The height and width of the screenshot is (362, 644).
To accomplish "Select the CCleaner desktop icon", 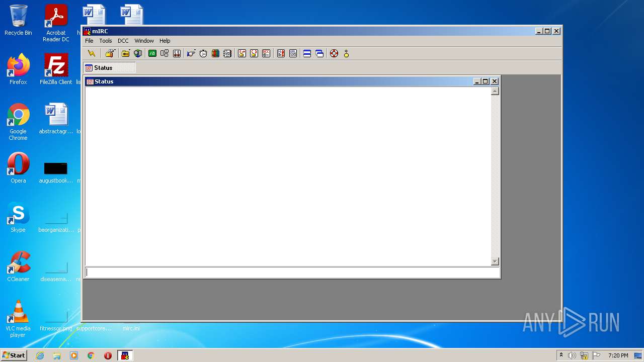I will tap(18, 266).
